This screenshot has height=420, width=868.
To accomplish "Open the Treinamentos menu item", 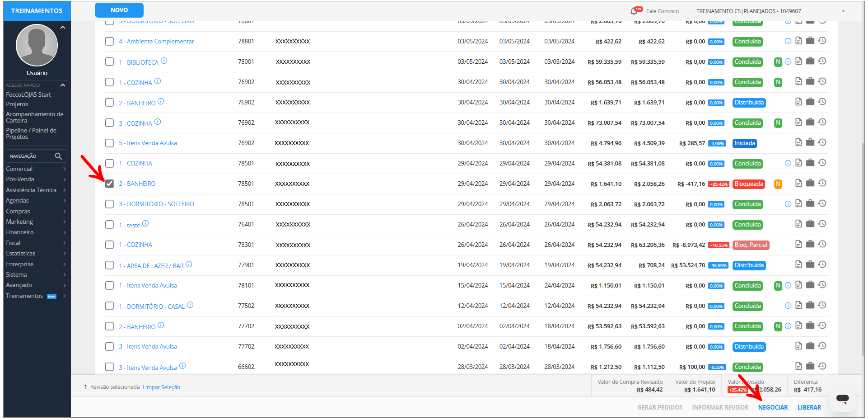I will (x=24, y=296).
